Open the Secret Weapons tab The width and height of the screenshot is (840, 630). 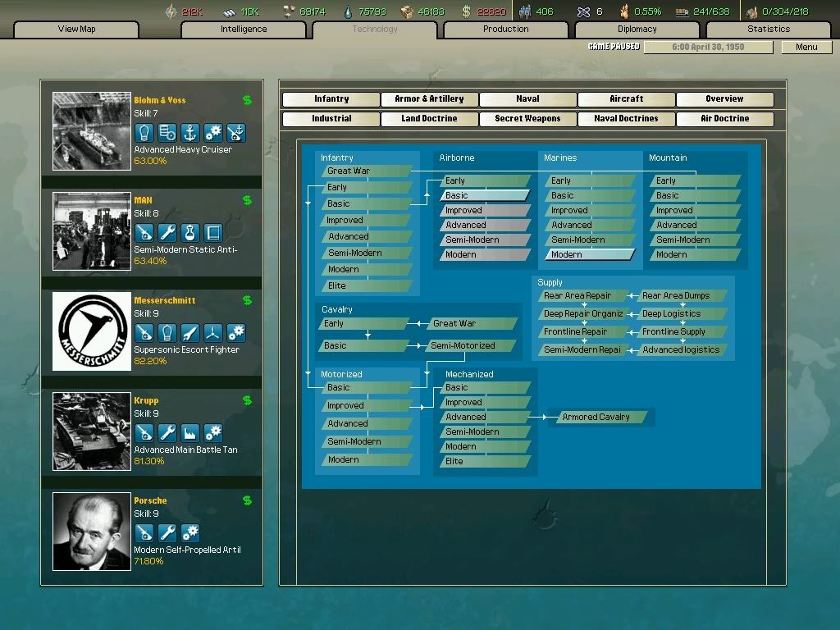point(527,118)
